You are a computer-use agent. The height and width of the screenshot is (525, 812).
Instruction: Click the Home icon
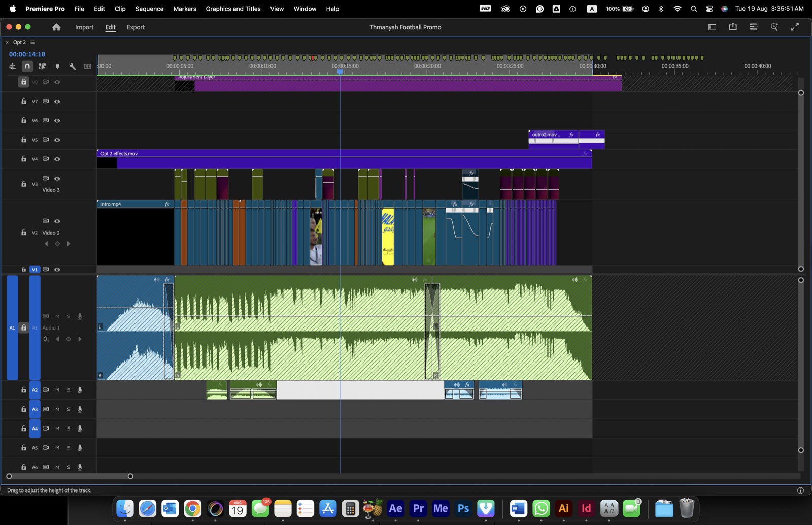(x=56, y=27)
